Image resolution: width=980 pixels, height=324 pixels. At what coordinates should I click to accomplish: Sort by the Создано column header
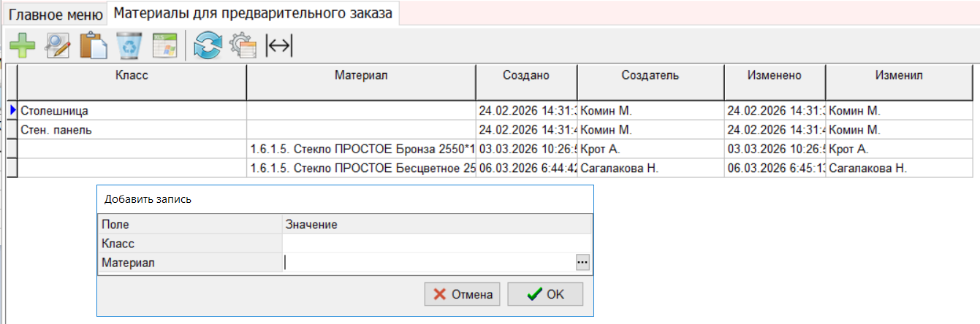pyautogui.click(x=526, y=75)
